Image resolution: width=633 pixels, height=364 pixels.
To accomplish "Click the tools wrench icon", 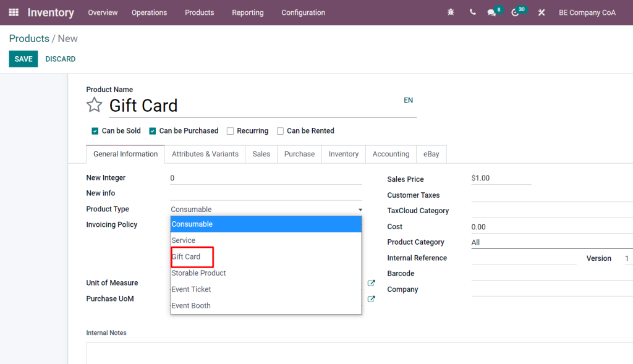I will (x=541, y=12).
